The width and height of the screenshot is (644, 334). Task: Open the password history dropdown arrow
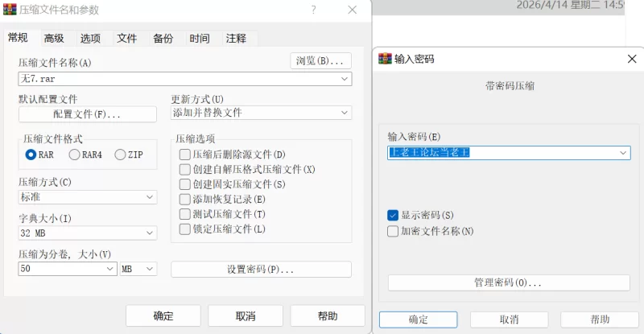623,153
